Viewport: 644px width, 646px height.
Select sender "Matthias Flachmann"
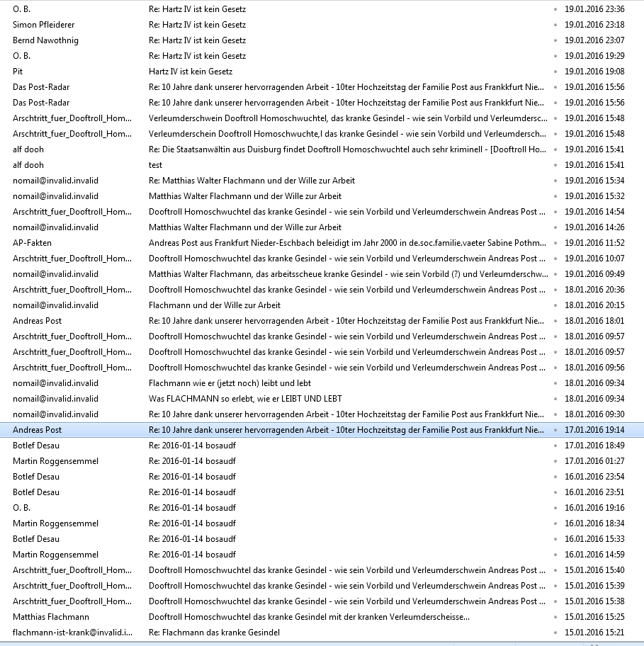click(51, 617)
